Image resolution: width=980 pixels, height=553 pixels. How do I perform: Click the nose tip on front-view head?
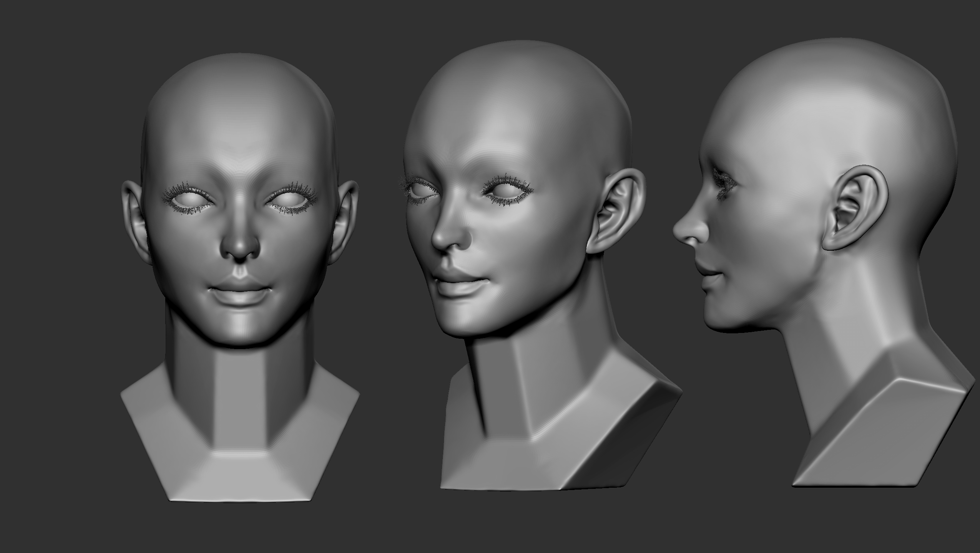point(241,246)
